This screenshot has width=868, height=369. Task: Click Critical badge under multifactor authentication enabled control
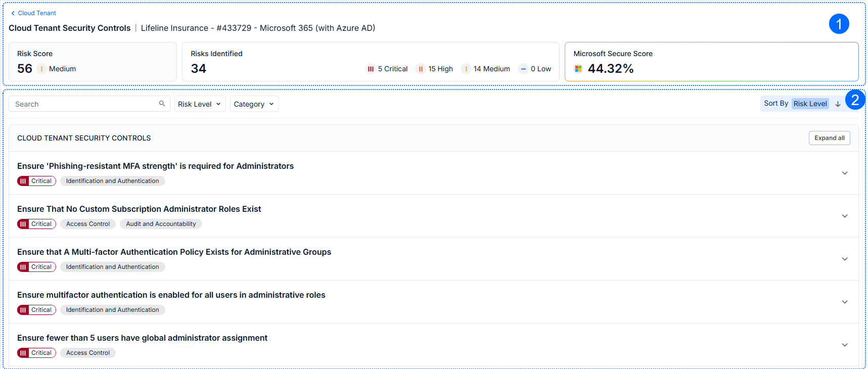pos(36,310)
